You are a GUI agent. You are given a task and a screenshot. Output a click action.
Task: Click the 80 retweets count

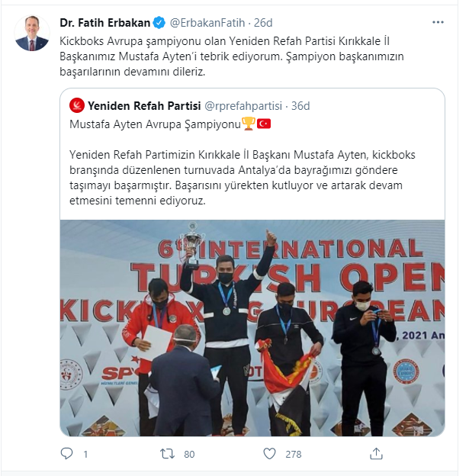coord(189,454)
